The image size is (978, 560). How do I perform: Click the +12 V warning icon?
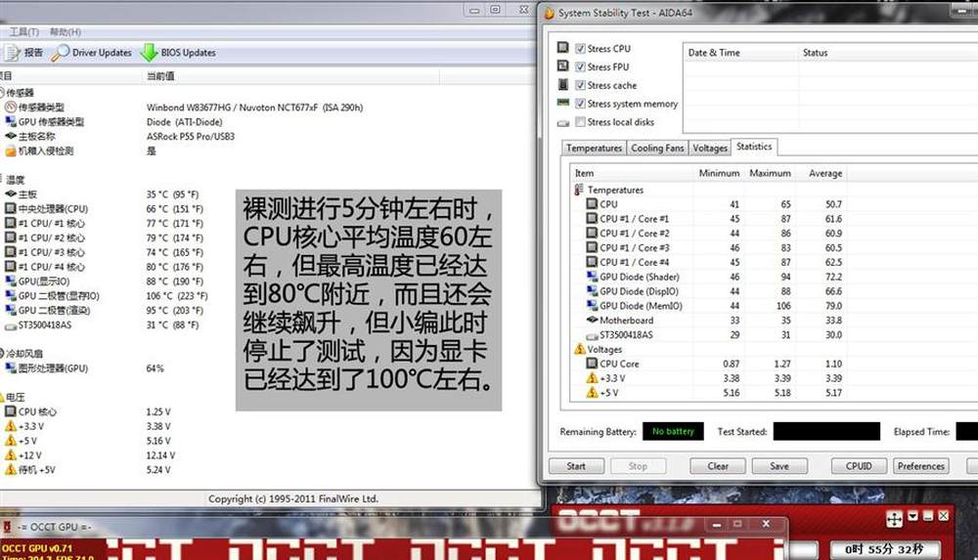[10, 454]
